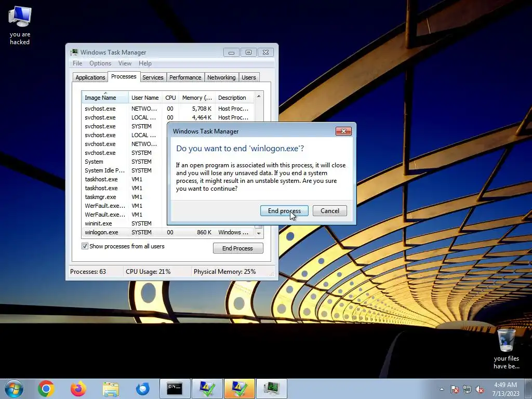Image resolution: width=532 pixels, height=399 pixels.
Task: Maximize the Windows Task Manager window
Action: click(x=248, y=52)
